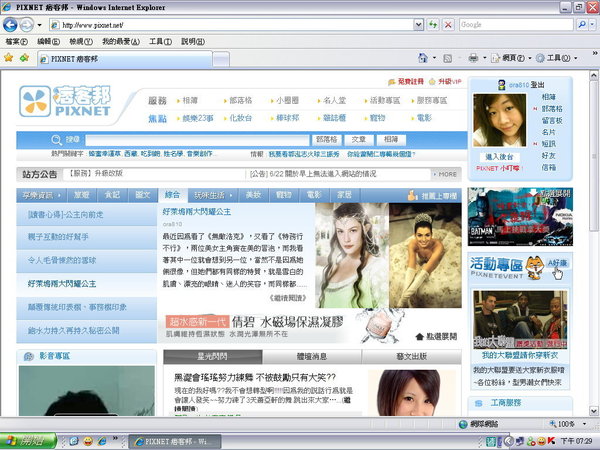Viewport: 600px width, 450px height.
Task: Print page with the printer icon
Action: coord(473,58)
